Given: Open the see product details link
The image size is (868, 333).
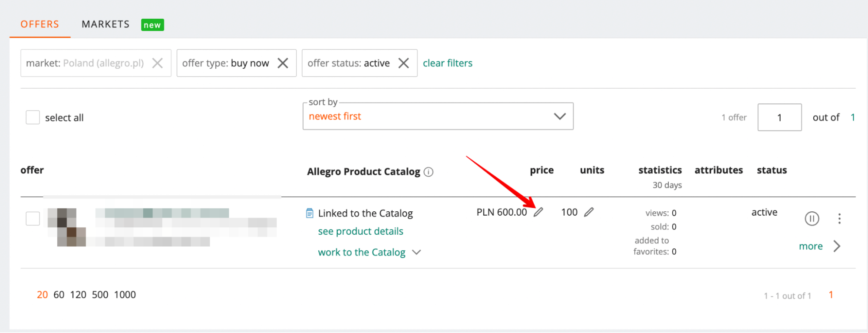Looking at the screenshot, I should pyautogui.click(x=360, y=231).
